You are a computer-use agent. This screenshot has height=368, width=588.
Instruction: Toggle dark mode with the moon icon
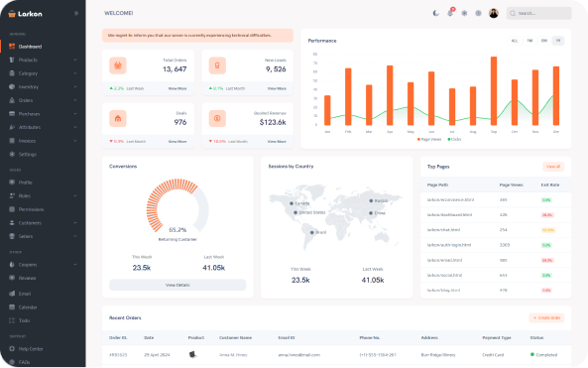coord(435,13)
